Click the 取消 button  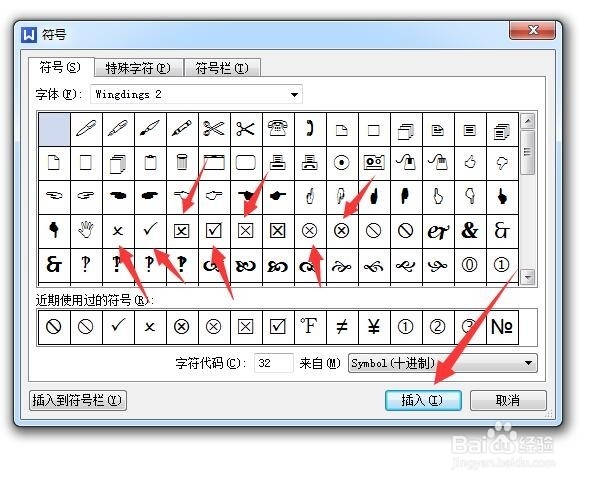click(x=508, y=400)
